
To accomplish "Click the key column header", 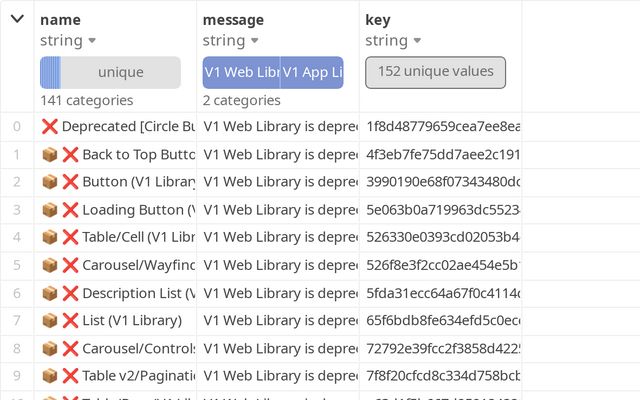I will 378,19.
